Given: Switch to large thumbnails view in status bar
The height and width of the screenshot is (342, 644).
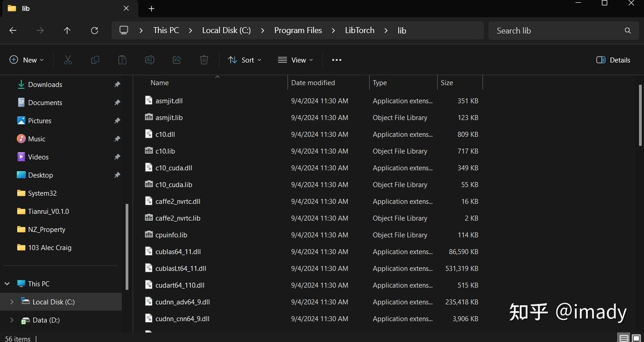Looking at the screenshot, I should [636, 338].
